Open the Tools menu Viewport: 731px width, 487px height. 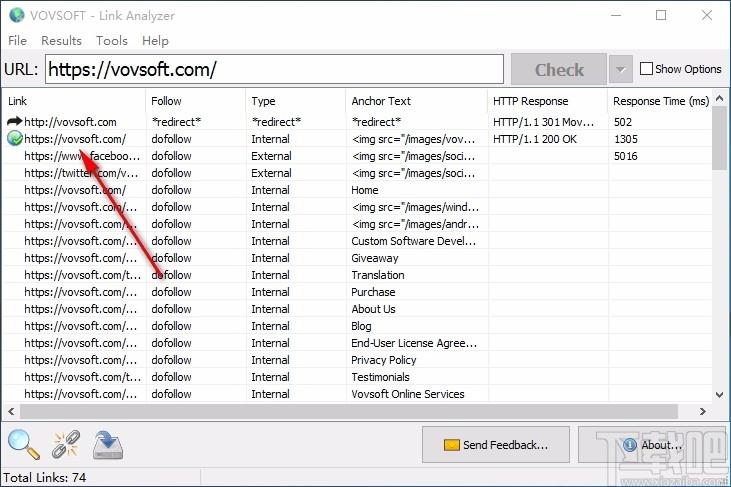tap(112, 41)
